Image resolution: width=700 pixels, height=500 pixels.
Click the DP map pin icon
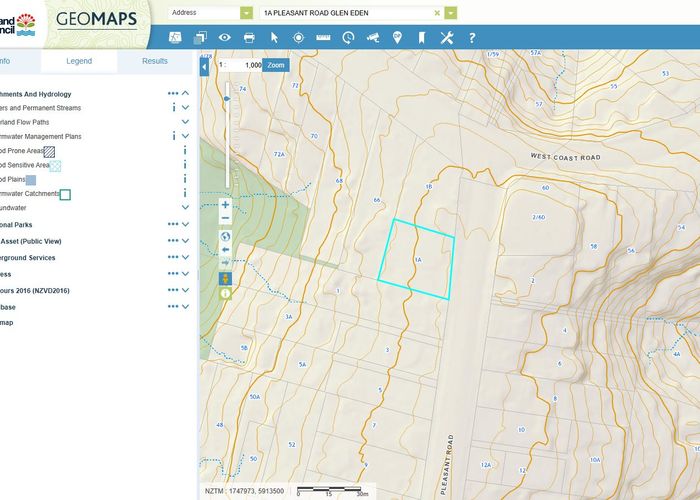point(397,38)
